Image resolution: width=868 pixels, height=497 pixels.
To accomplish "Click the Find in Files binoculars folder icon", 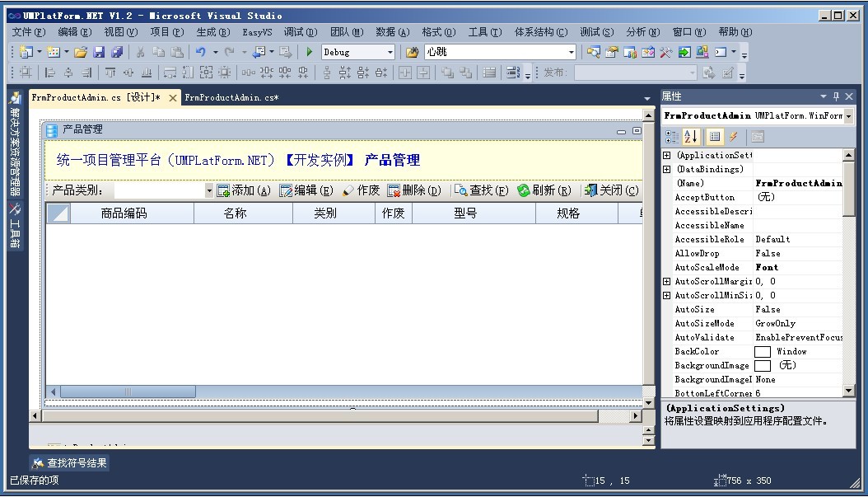I will [412, 52].
